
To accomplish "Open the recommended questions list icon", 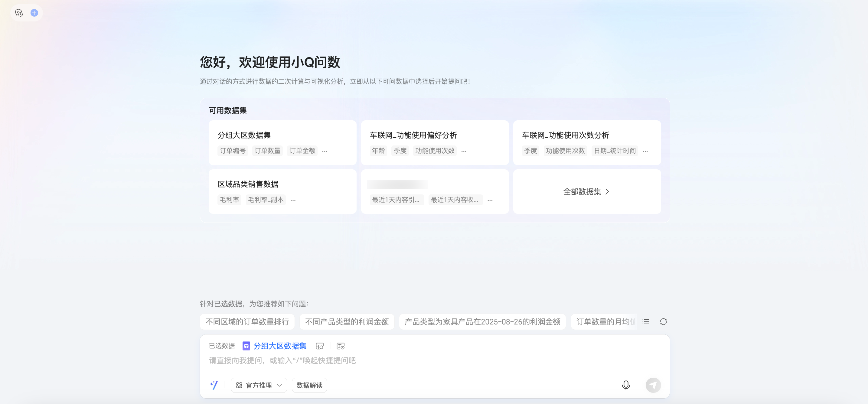I will point(646,321).
